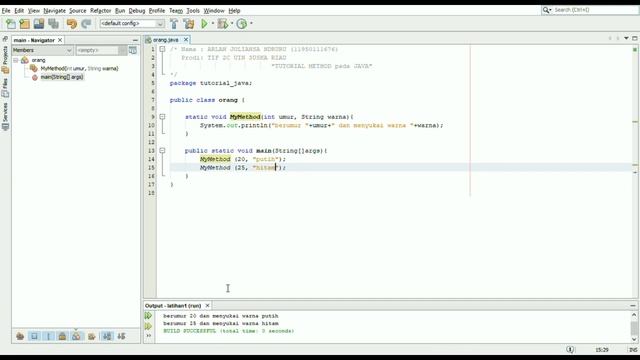Toggle Show Inner Classes filter
The height and width of the screenshot is (360, 640).
tap(76, 336)
